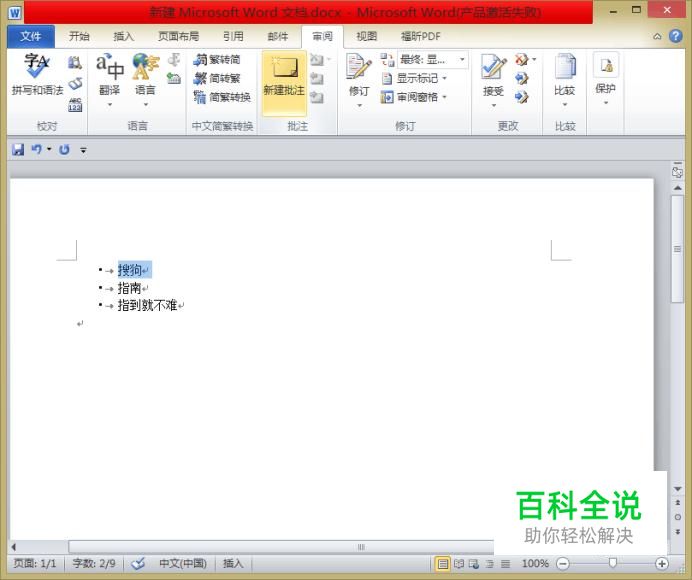
Task: Convert with 简转繁 button
Action: (x=217, y=79)
